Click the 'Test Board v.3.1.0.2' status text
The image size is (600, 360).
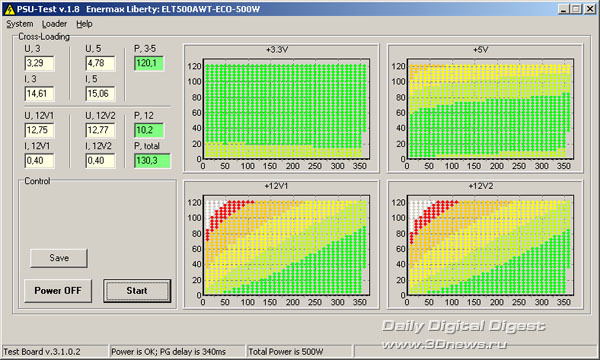[42, 352]
